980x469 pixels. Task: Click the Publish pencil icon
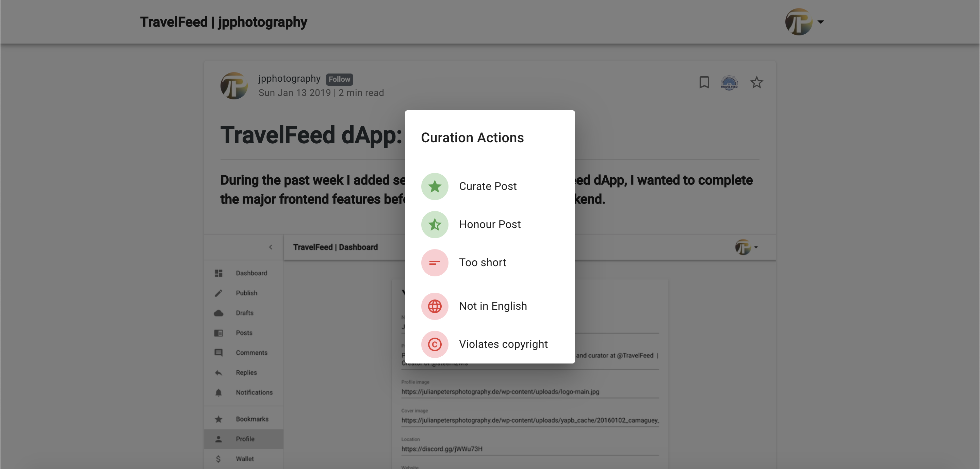[218, 293]
